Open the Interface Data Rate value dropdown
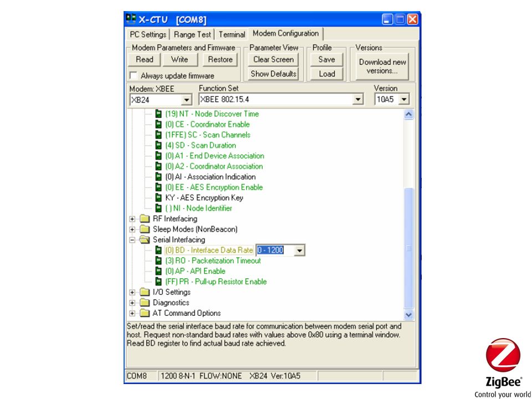The image size is (532, 399). pos(299,250)
